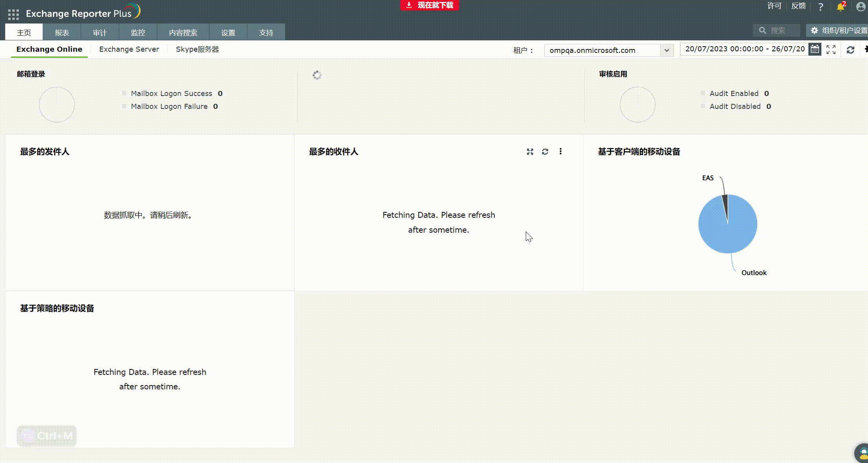Image resolution: width=868 pixels, height=463 pixels.
Task: Switch to the Exchange Online sub-tab
Action: [49, 49]
